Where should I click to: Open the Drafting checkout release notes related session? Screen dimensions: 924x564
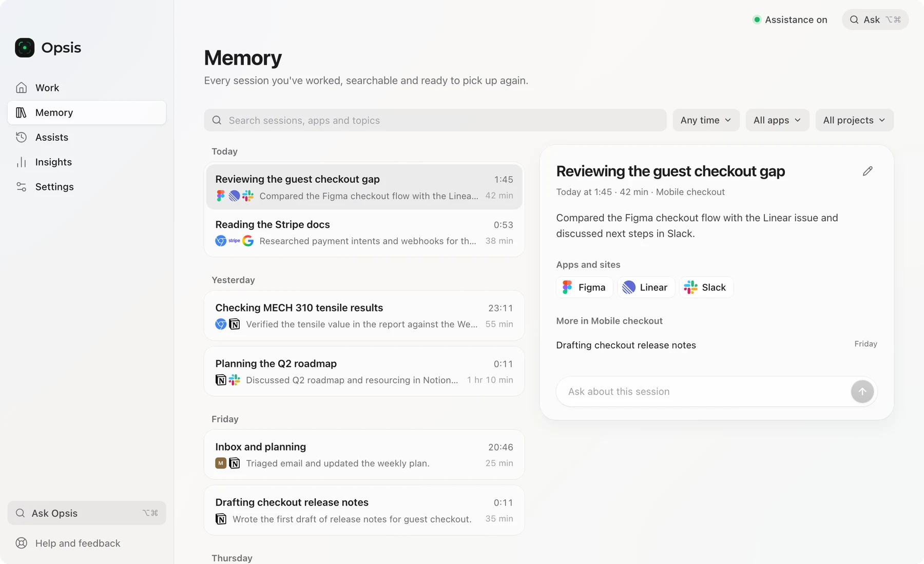tap(717, 345)
